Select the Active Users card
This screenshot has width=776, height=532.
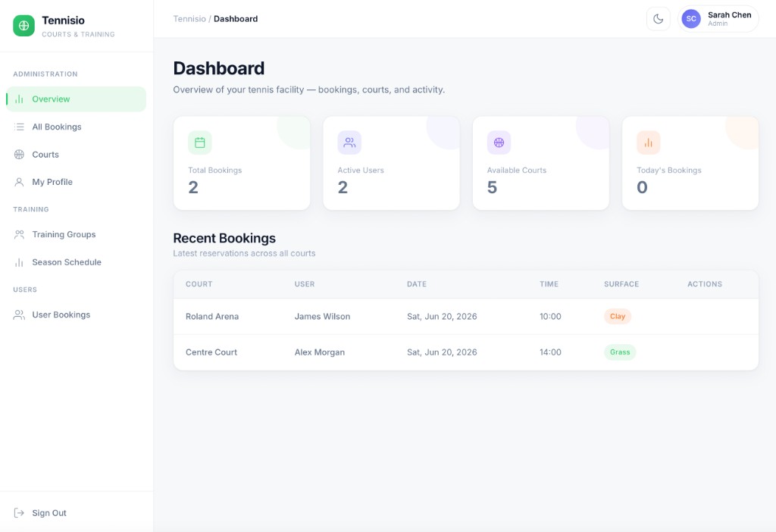[392, 163]
